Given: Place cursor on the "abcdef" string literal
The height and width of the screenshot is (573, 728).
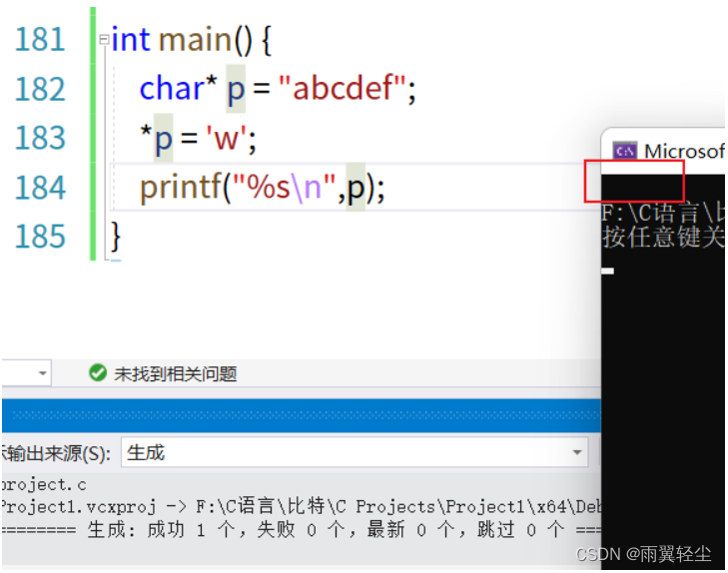Looking at the screenshot, I should point(343,88).
